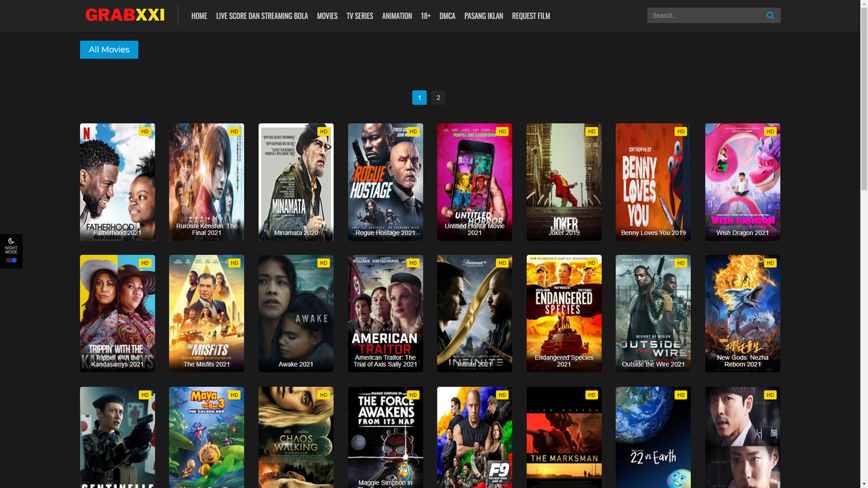This screenshot has height=488, width=868.
Task: Open Chaos Walking movie poster
Action: [x=296, y=437]
